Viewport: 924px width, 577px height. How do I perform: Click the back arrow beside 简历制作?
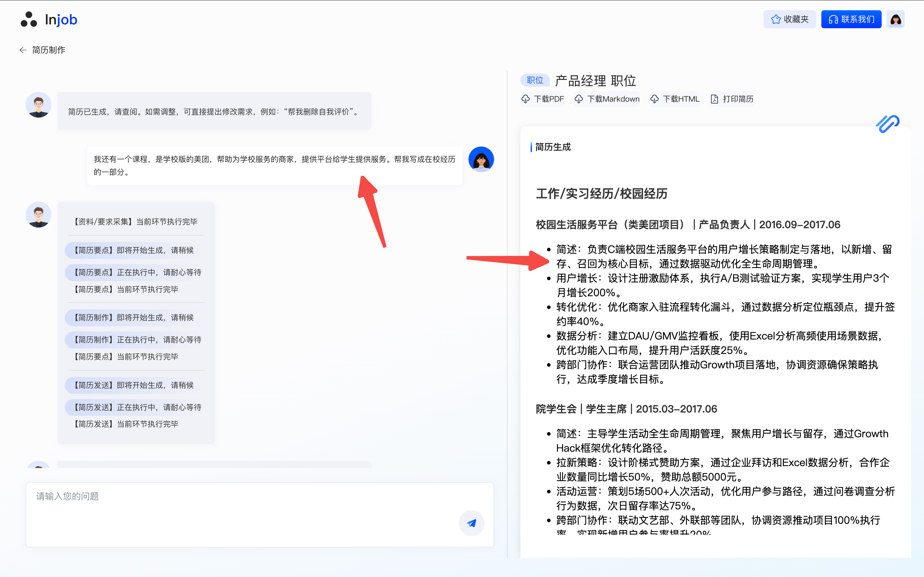point(23,50)
